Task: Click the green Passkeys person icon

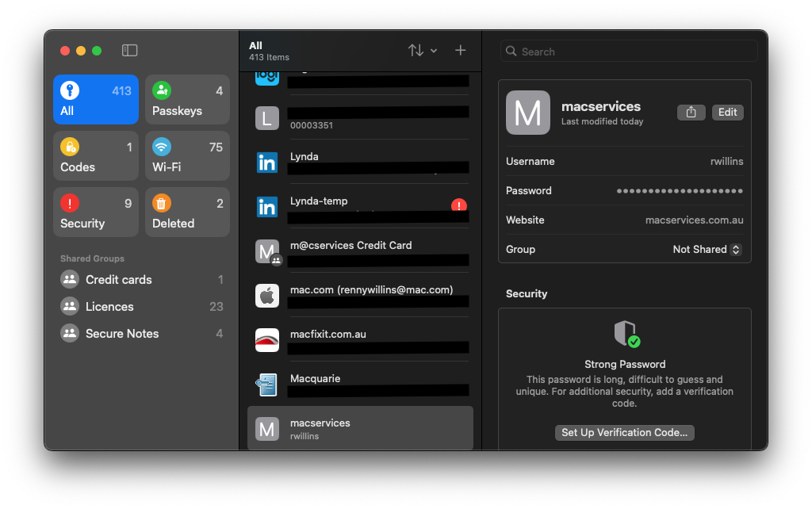Action: point(162,90)
